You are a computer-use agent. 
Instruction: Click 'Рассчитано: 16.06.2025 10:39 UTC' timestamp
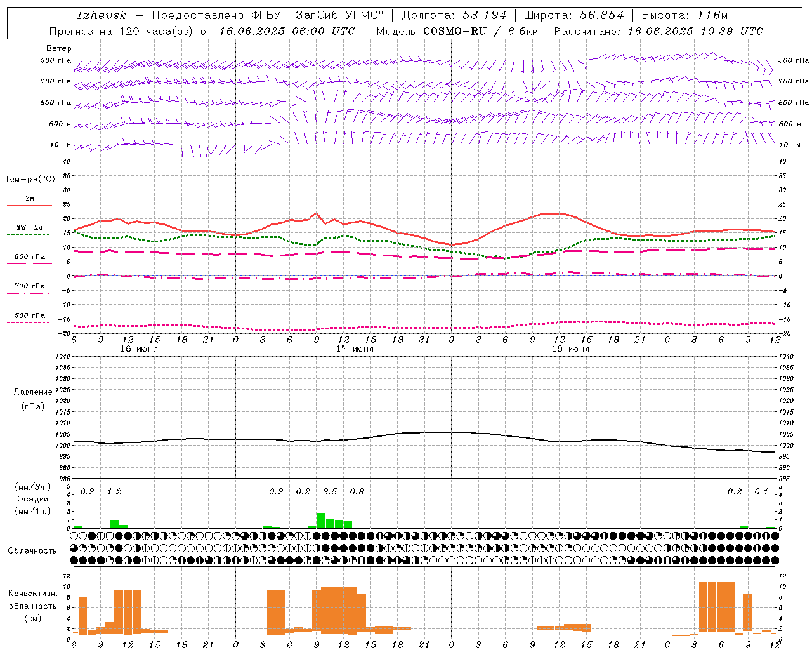coord(658,31)
